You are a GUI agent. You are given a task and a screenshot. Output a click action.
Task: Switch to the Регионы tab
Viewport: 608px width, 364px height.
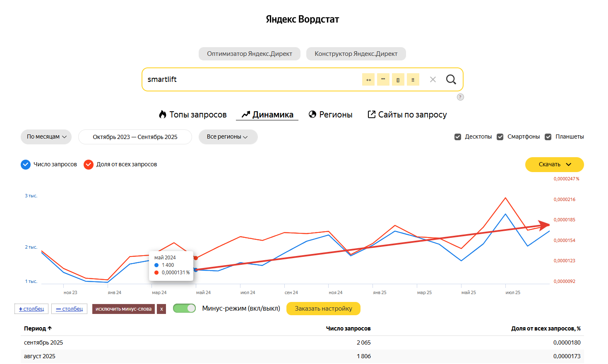click(x=330, y=115)
